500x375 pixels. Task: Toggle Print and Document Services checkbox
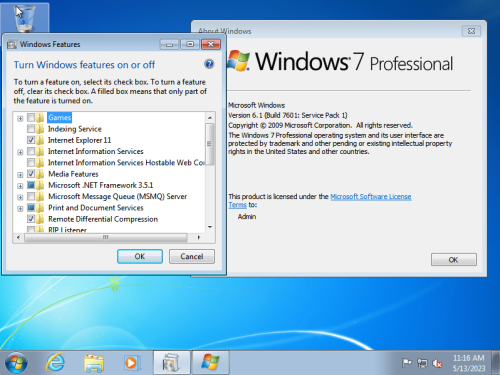click(31, 208)
